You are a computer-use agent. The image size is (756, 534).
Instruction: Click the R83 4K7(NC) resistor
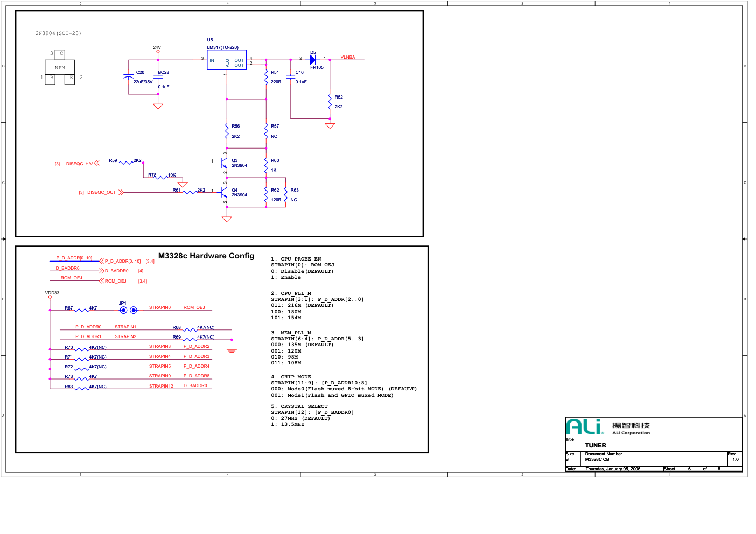point(82,388)
